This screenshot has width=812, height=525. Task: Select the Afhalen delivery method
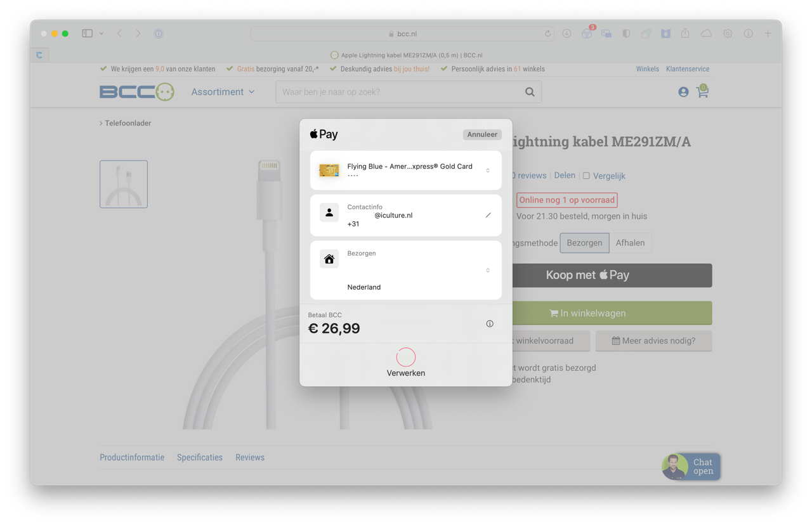tap(630, 243)
